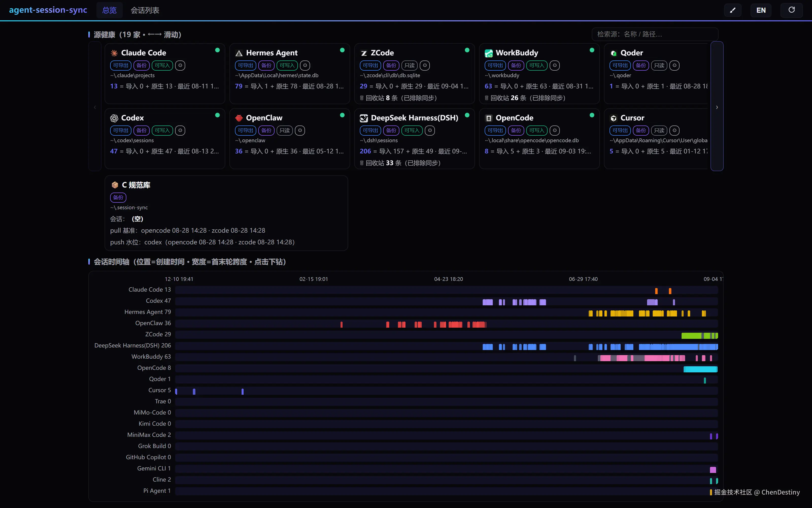Click timeline label "Trae 0"
This screenshot has height=508, width=812.
163,401
